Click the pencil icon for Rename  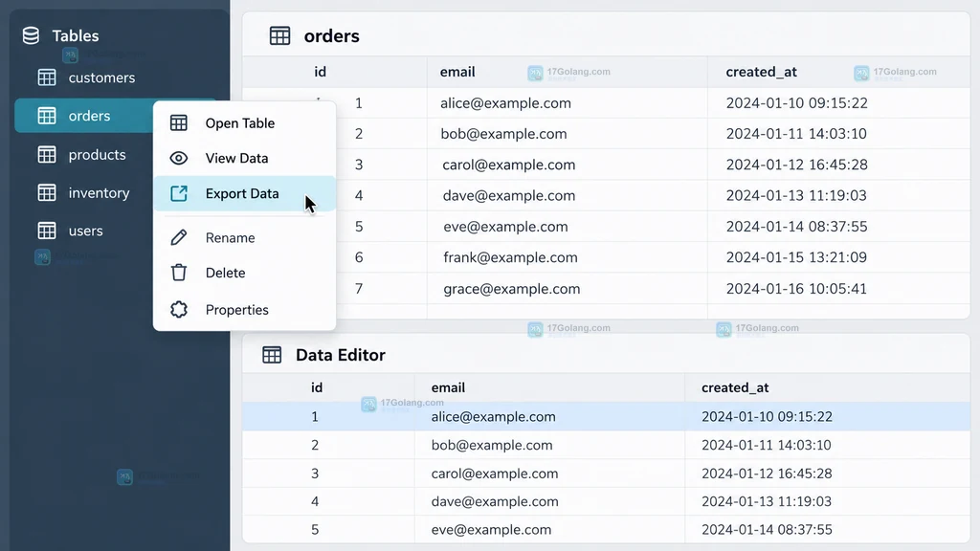[x=179, y=237]
